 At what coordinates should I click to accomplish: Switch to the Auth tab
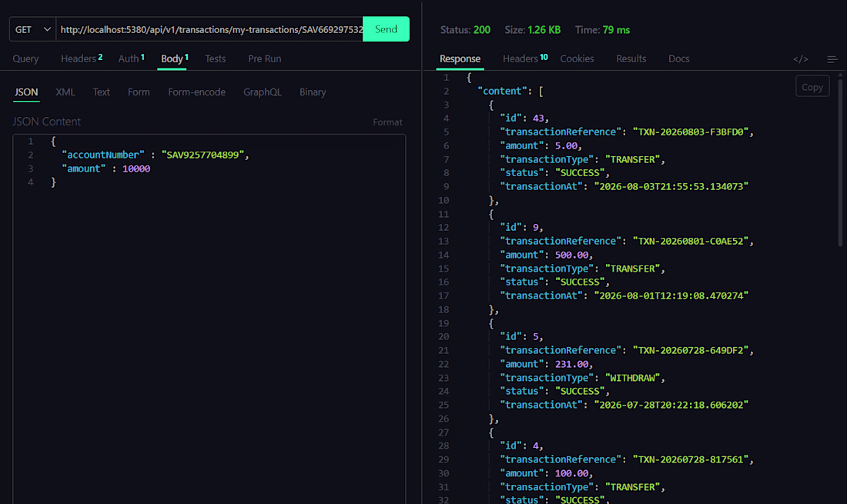[x=131, y=58]
